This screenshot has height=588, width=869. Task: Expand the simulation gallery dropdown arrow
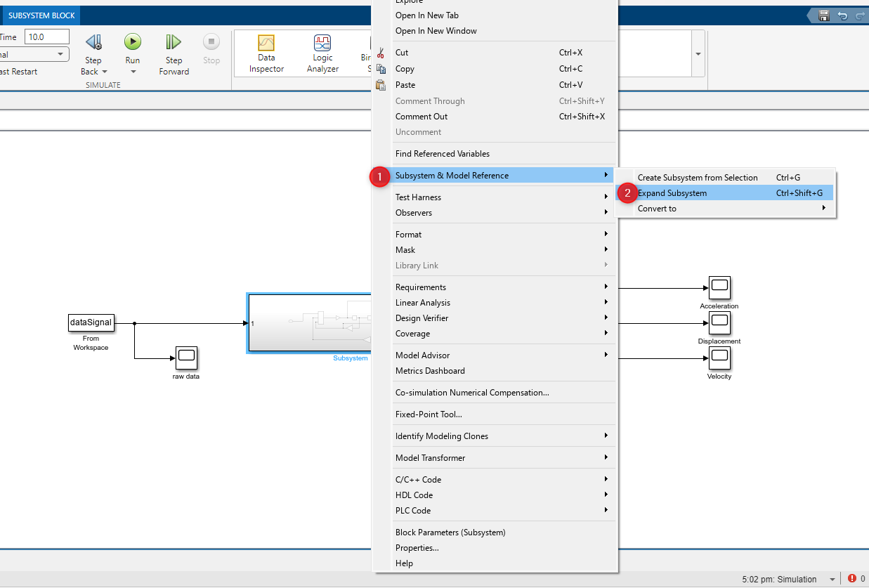[698, 54]
